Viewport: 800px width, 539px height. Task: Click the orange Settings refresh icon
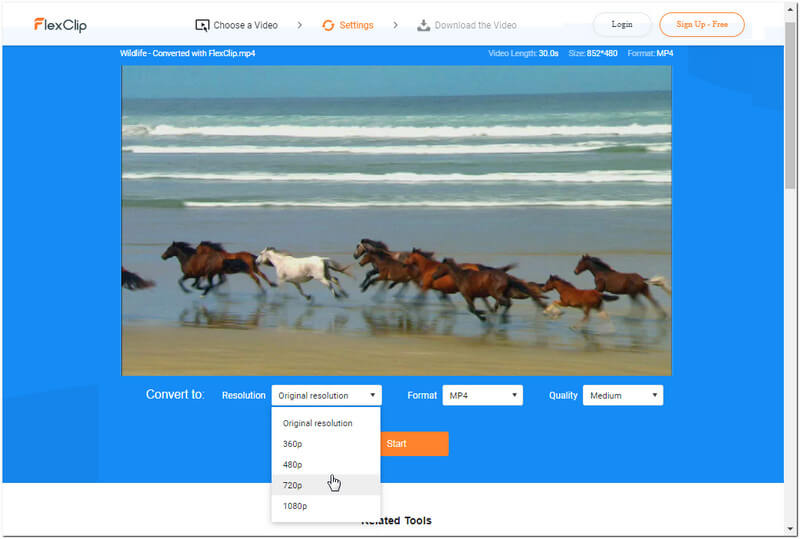[x=328, y=25]
